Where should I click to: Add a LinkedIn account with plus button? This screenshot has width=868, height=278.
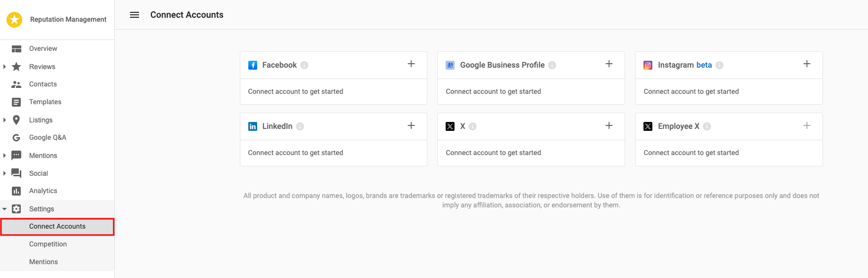coord(411,126)
